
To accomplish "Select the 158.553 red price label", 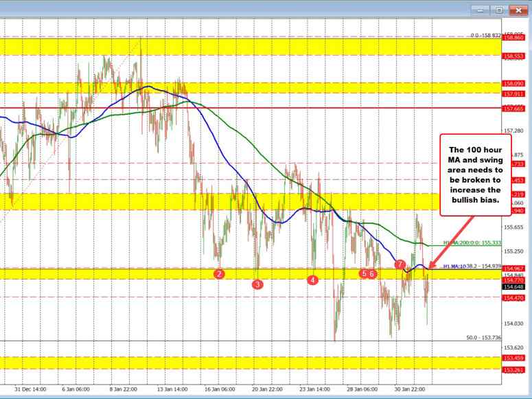I will [513, 56].
